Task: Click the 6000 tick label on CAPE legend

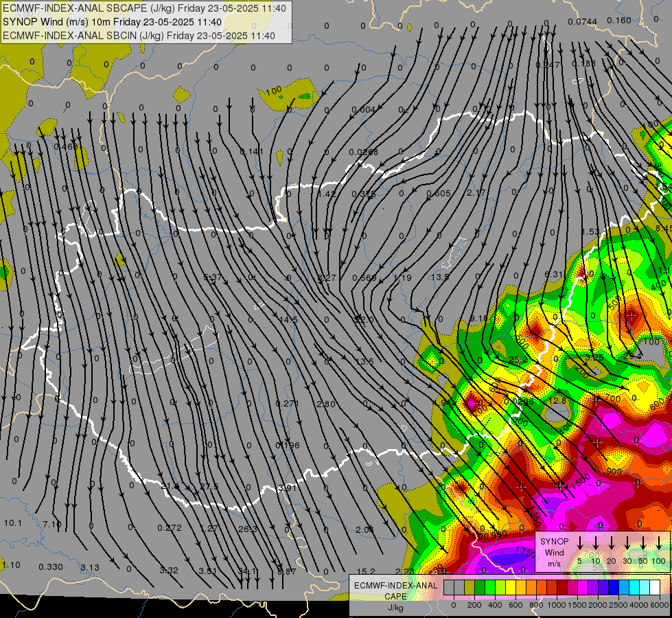Action: pos(660,605)
